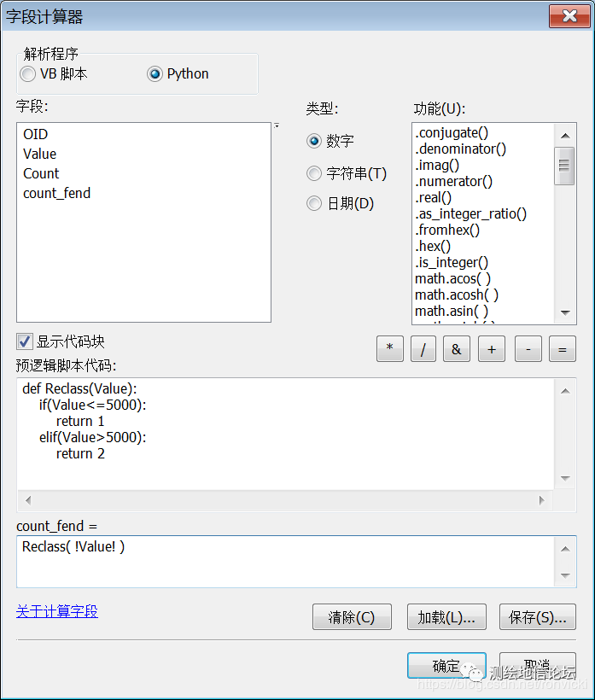Insert the minus (-) operator
This screenshot has height=700, width=595.
click(528, 348)
